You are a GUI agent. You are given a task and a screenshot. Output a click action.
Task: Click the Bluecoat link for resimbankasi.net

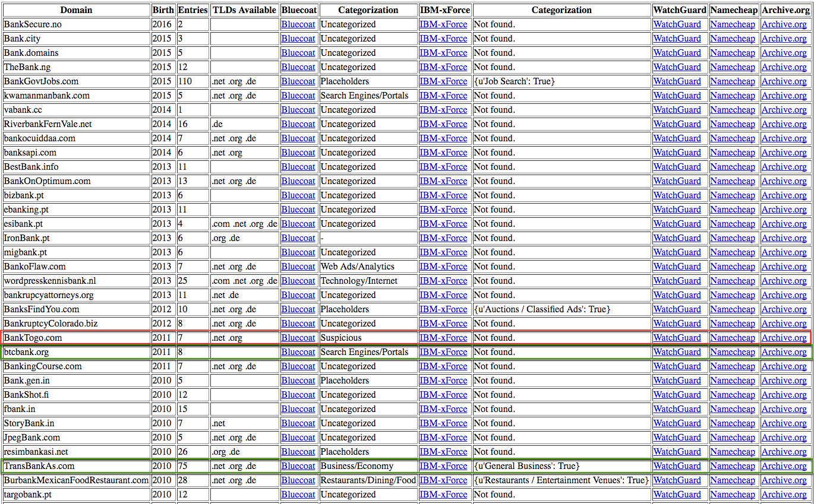(x=298, y=452)
